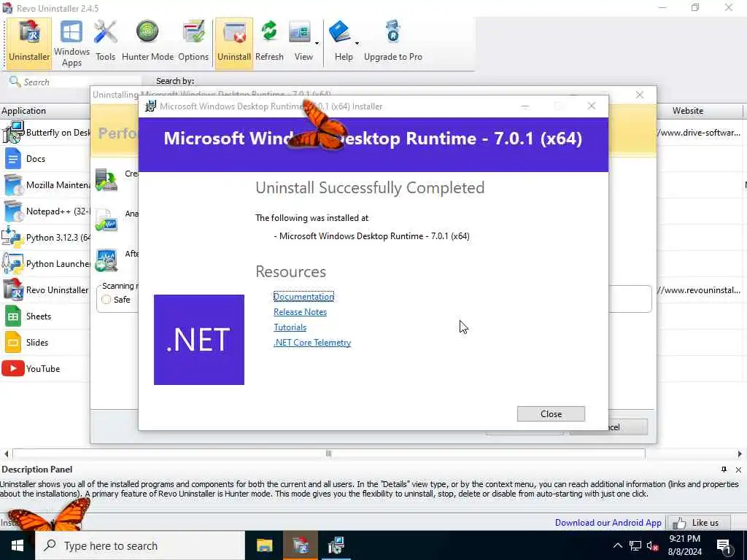Select the Notepad++ application icon
The image size is (747, 560).
(x=13, y=211)
